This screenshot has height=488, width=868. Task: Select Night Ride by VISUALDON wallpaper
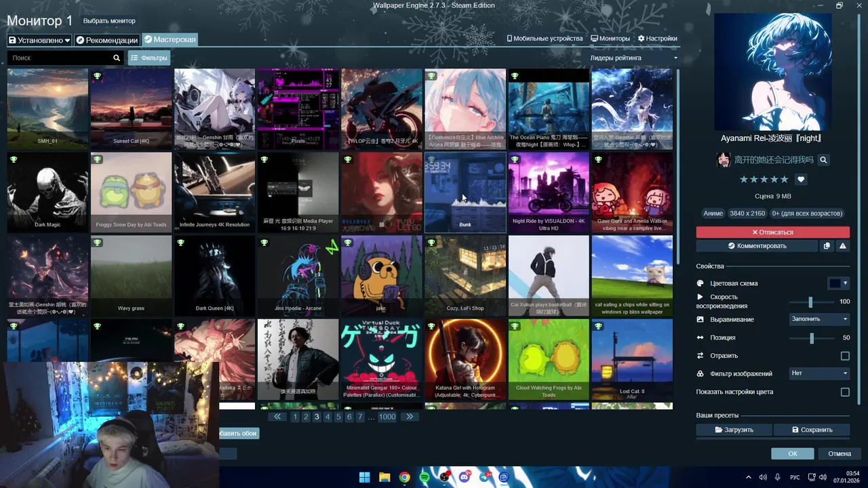pos(549,192)
